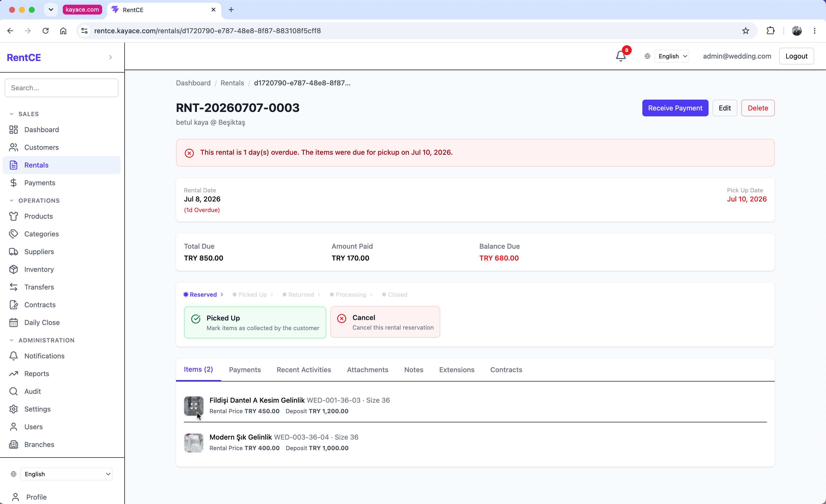Screen dimensions: 826x504
Task: Click the Payments dollar sign icon
Action: [13, 183]
